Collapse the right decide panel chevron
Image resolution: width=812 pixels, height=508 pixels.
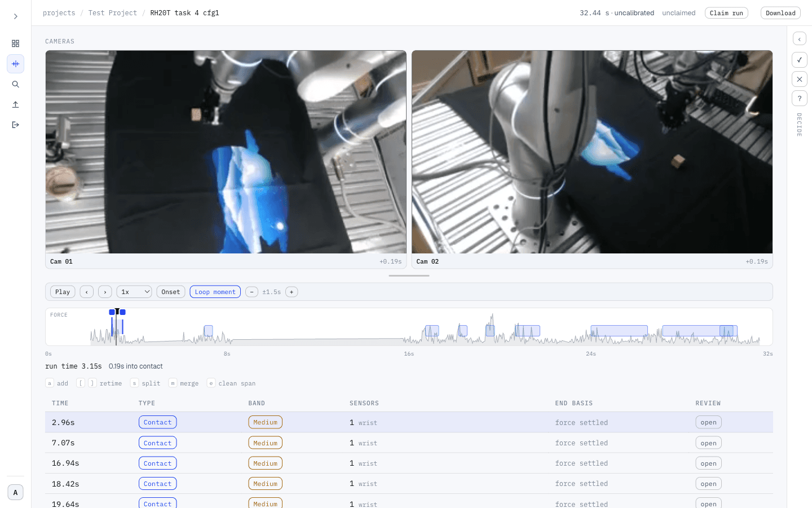point(800,39)
